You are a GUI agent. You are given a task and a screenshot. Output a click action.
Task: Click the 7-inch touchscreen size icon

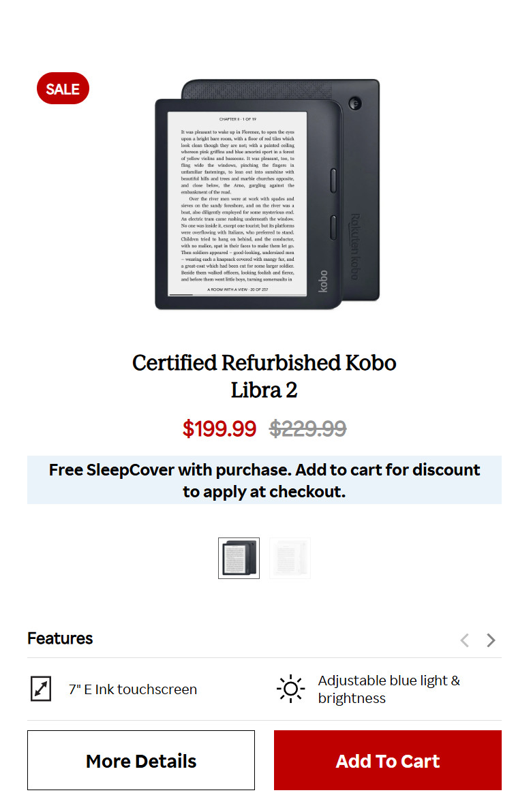tap(41, 689)
